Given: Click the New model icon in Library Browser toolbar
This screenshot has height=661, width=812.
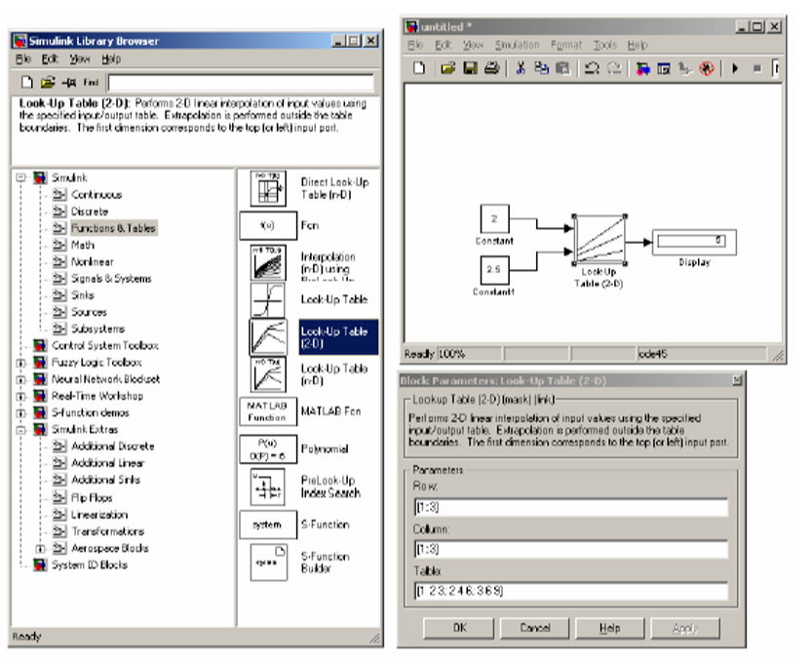Looking at the screenshot, I should (27, 82).
